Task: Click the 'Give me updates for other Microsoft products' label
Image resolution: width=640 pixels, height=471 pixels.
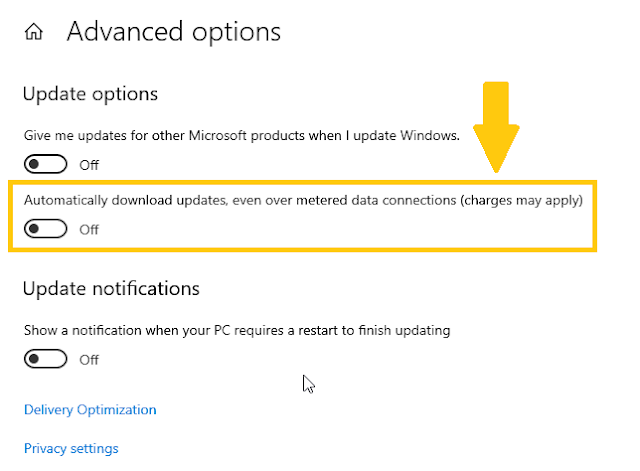Action: coord(242,136)
